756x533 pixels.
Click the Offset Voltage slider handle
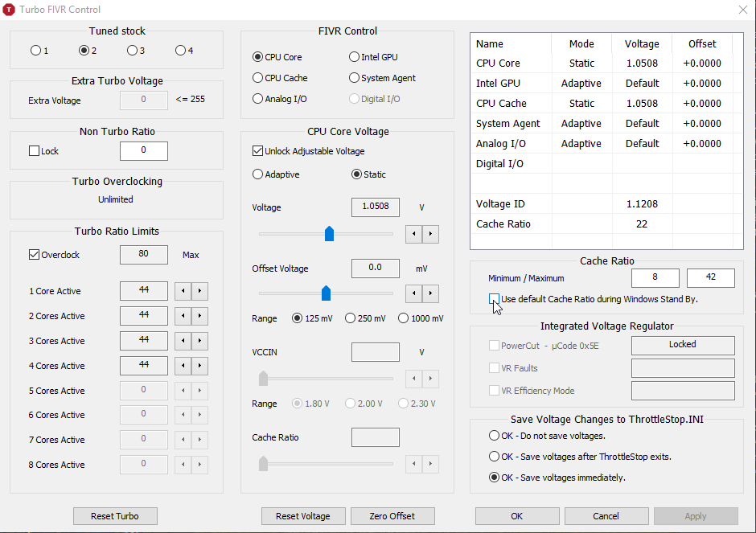pos(326,293)
